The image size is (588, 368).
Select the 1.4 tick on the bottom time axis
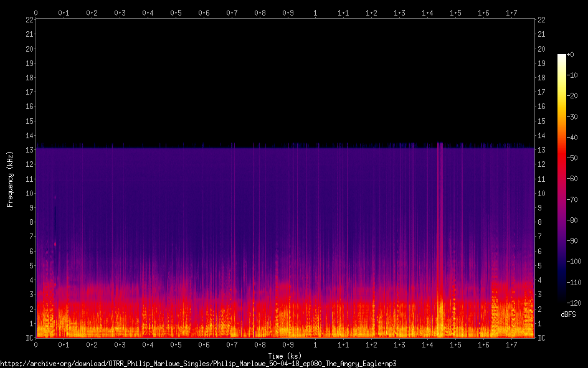pyautogui.click(x=427, y=344)
